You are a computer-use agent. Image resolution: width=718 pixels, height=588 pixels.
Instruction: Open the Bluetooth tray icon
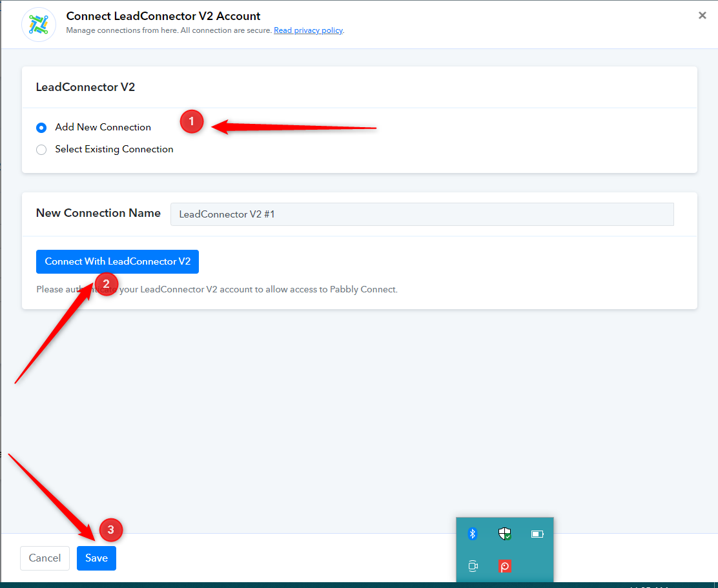[x=473, y=534]
